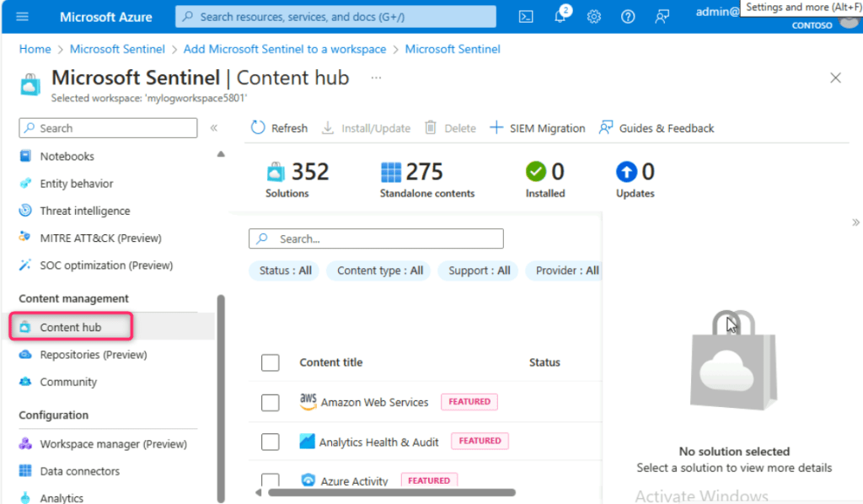
Task: Click the Refresh toolbar button
Action: coord(280,128)
